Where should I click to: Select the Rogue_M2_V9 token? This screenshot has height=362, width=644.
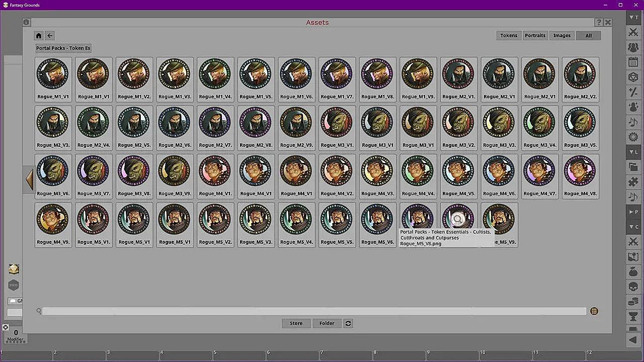pyautogui.click(x=296, y=128)
